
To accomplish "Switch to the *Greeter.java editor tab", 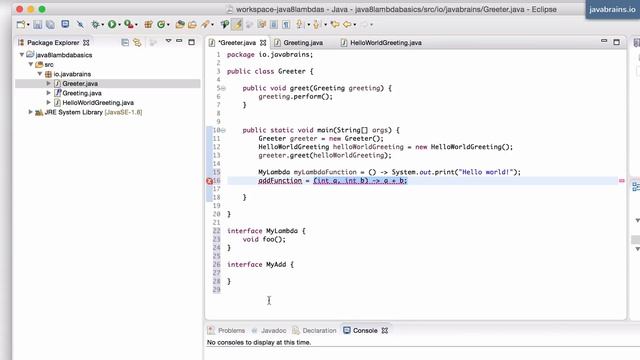I will click(237, 42).
